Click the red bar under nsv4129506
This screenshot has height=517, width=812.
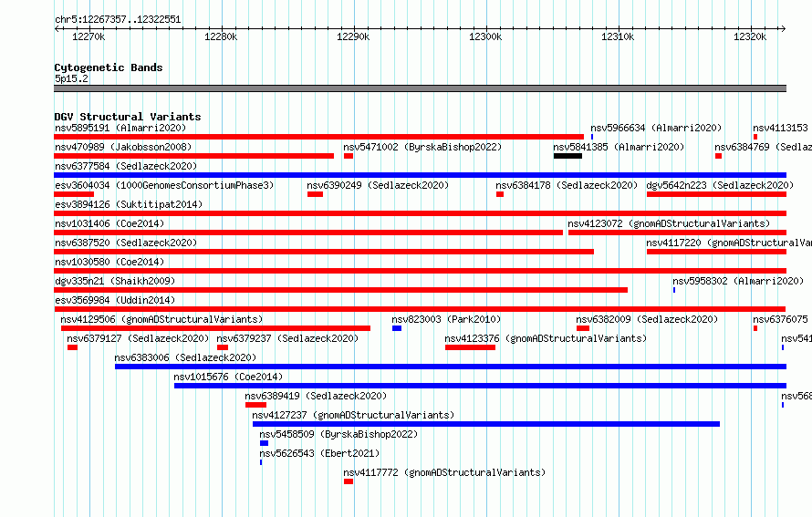pyautogui.click(x=216, y=328)
